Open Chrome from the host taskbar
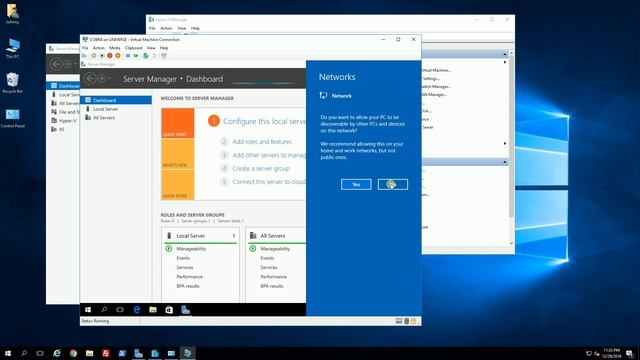The height and width of the screenshot is (360, 640). (x=73, y=353)
